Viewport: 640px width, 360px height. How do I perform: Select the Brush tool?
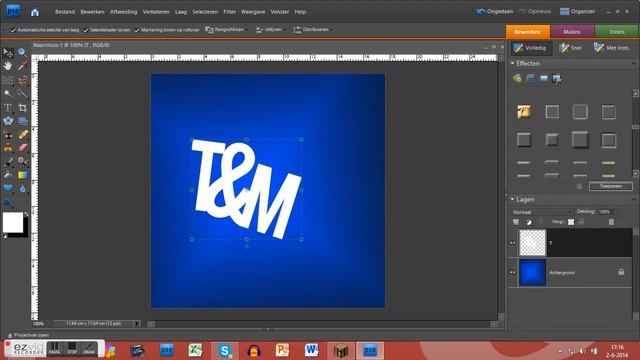[x=8, y=162]
